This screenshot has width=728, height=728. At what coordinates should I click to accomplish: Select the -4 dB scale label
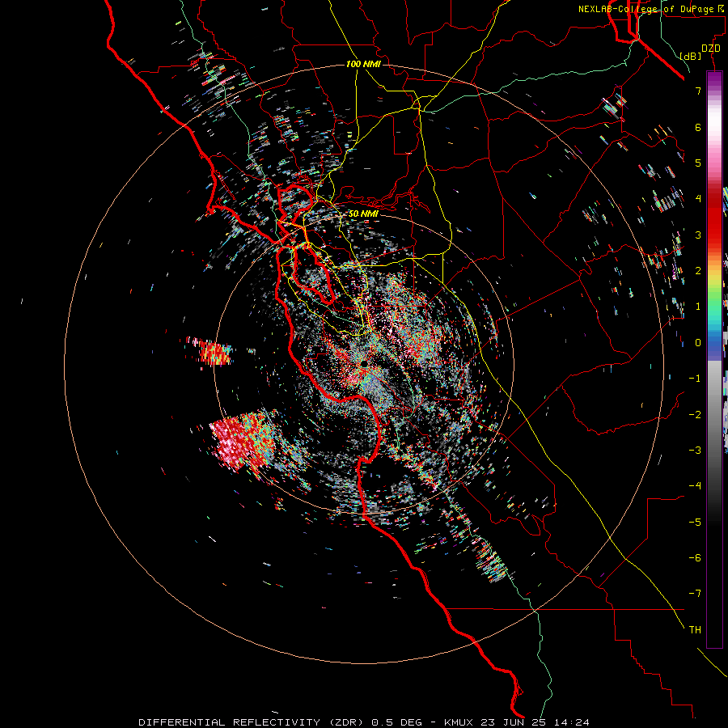(695, 486)
